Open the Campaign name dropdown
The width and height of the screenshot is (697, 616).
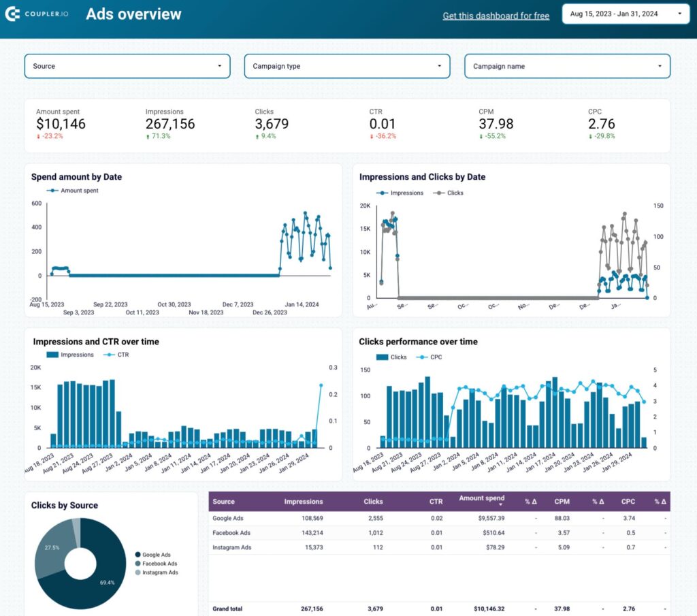[x=567, y=66]
